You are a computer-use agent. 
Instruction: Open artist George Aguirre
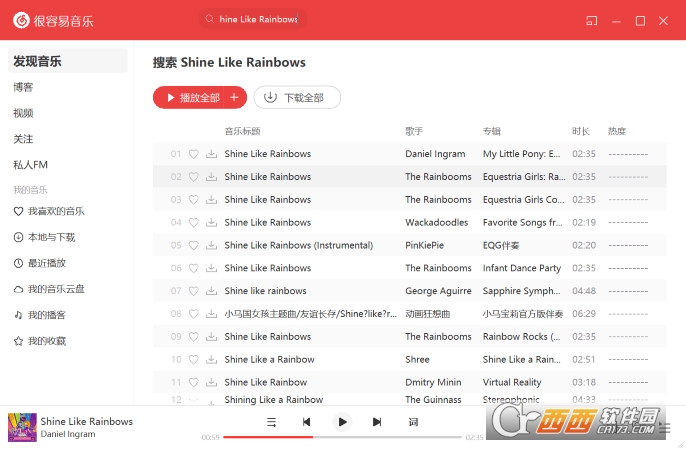438,291
